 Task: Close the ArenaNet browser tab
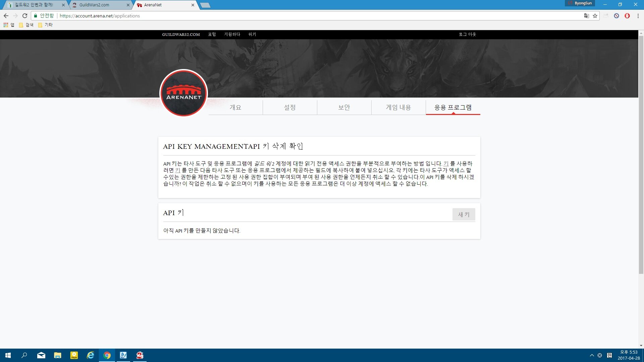(193, 5)
